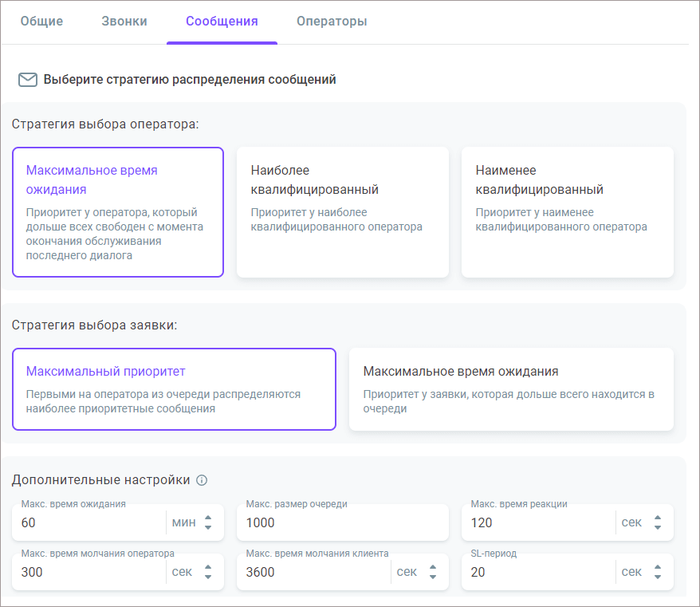Click heading Выберите стратегию распределения сообщений
The width and height of the screenshot is (700, 607).
pos(190,80)
